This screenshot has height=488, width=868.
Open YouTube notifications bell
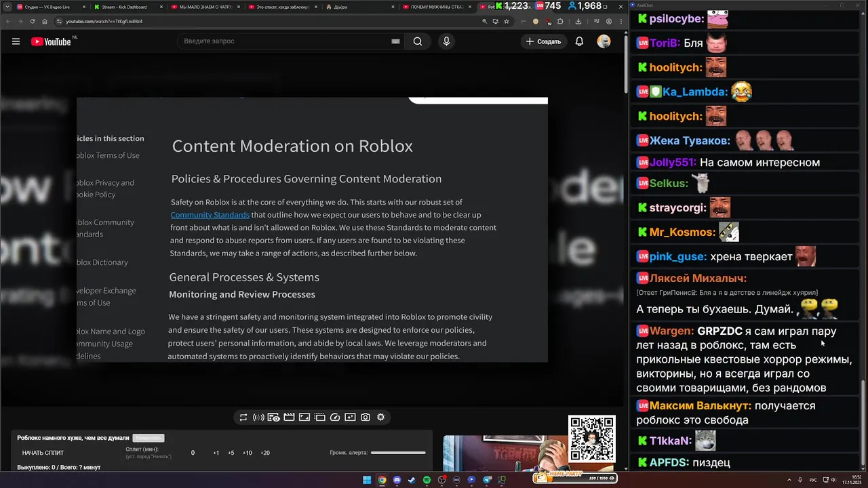[x=579, y=41]
